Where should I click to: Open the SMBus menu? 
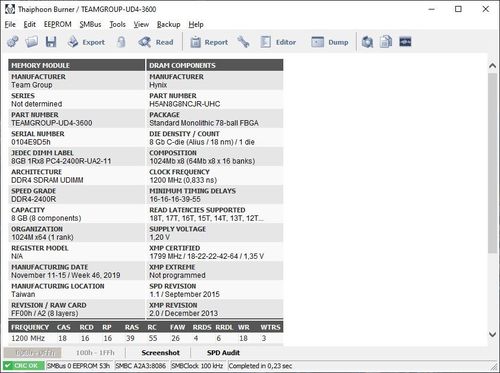(x=90, y=24)
